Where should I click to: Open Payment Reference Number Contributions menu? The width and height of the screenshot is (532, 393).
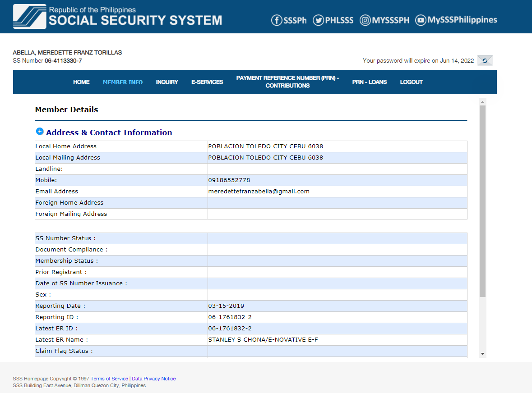(287, 82)
